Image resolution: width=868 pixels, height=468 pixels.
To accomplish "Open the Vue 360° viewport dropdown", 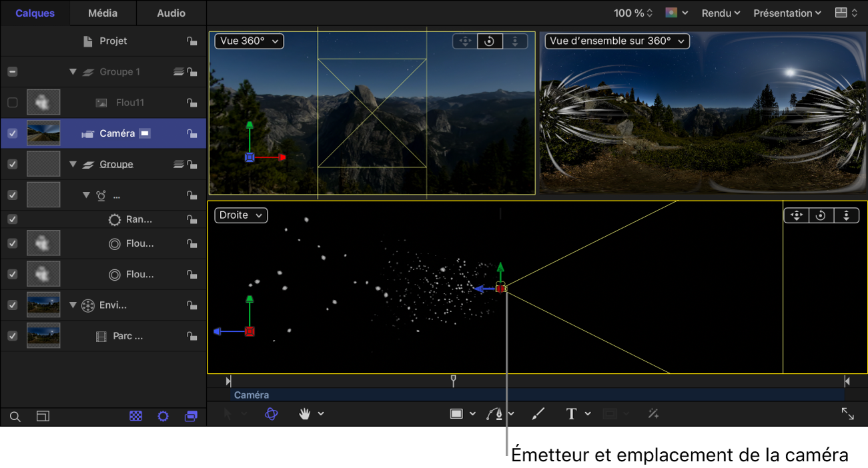I will [x=249, y=41].
